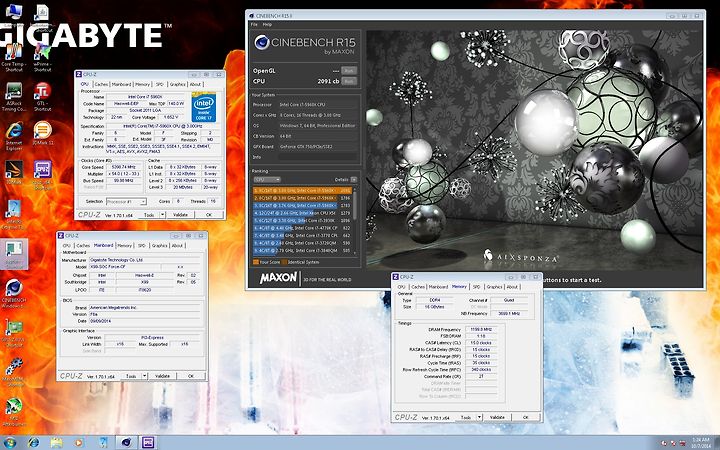Select ranking entry with Core i7-4770K
The width and height of the screenshot is (720, 450).
click(302, 228)
